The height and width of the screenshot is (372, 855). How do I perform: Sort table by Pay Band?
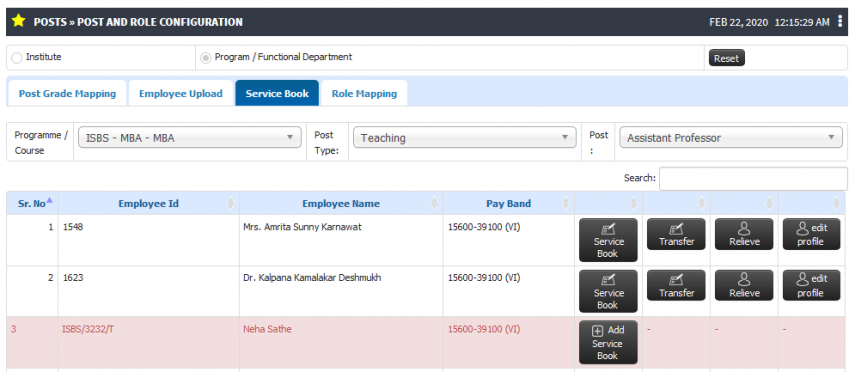[x=508, y=203]
